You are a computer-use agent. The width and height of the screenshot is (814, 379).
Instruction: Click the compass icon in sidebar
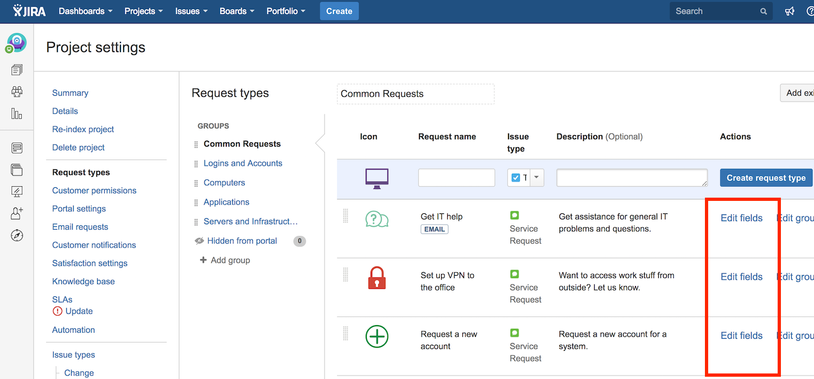click(x=17, y=235)
